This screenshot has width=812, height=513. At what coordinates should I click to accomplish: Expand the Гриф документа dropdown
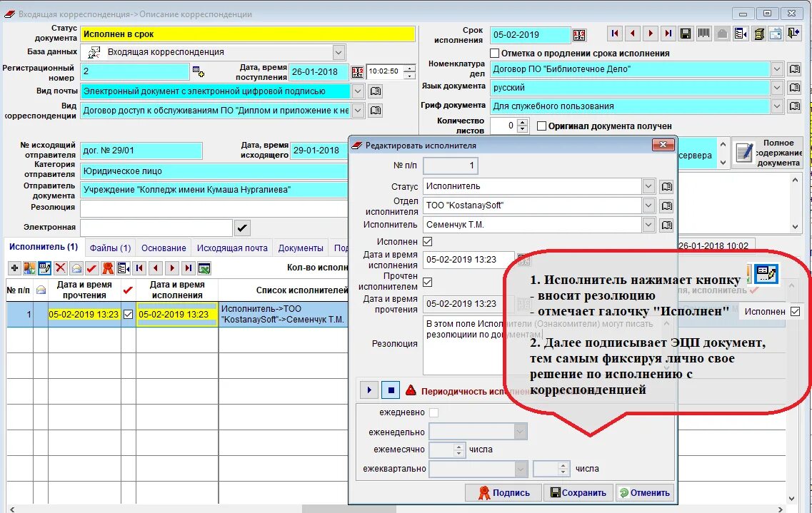pos(777,106)
